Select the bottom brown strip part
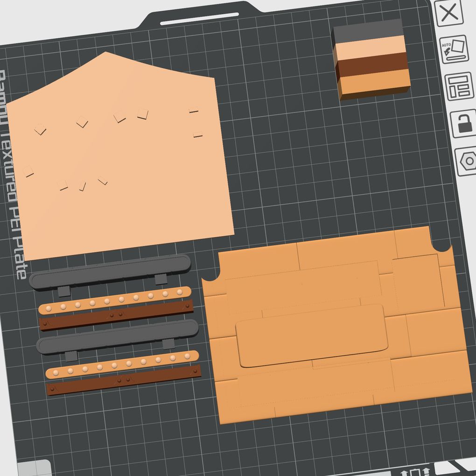 pyautogui.click(x=124, y=379)
